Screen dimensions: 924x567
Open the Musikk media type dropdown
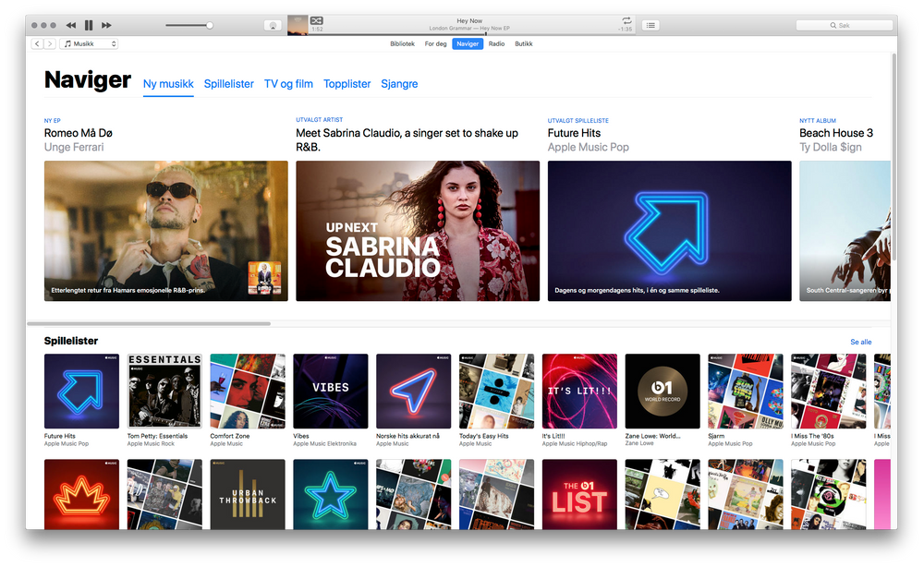point(89,43)
